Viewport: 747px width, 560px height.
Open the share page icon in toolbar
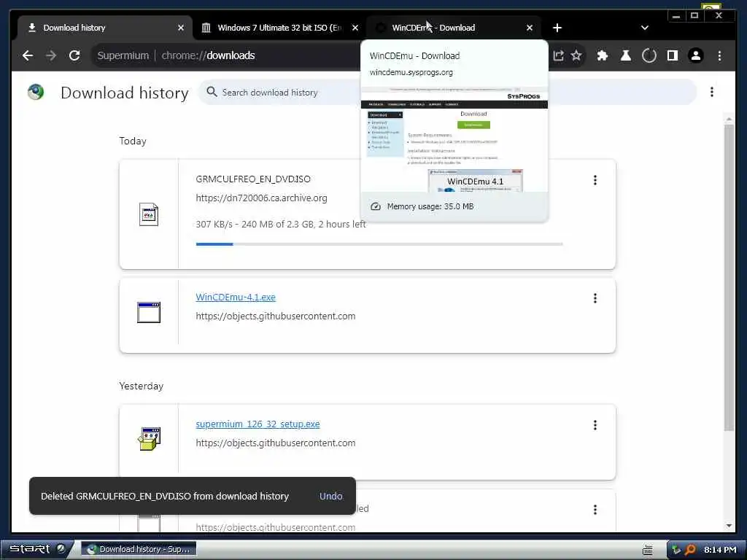(x=558, y=55)
